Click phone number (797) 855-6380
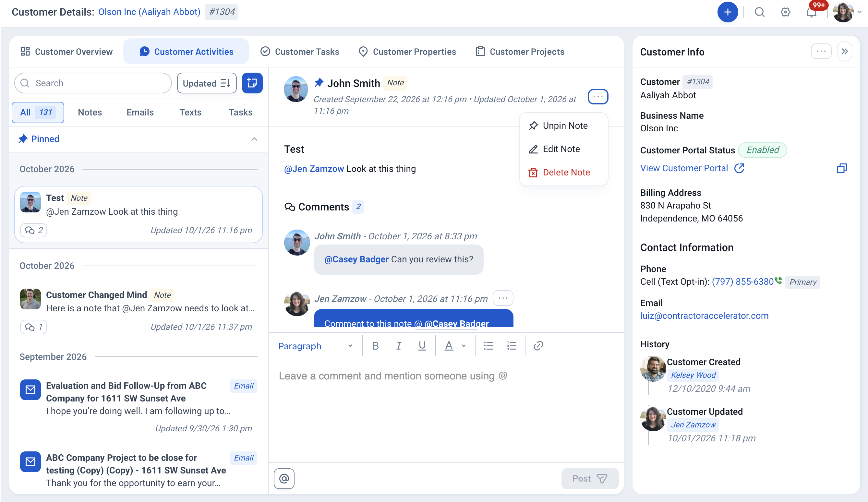Image resolution: width=868 pixels, height=502 pixels. click(x=742, y=281)
